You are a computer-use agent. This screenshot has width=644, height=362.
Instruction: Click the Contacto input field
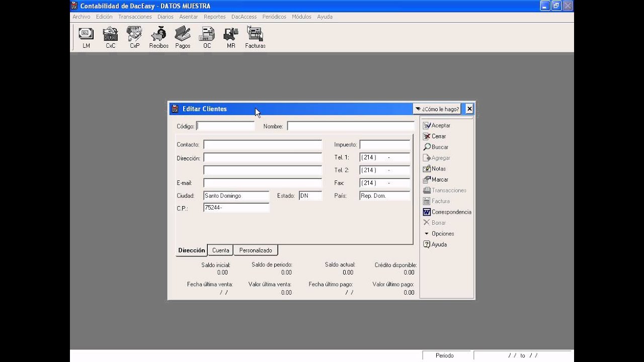click(263, 145)
